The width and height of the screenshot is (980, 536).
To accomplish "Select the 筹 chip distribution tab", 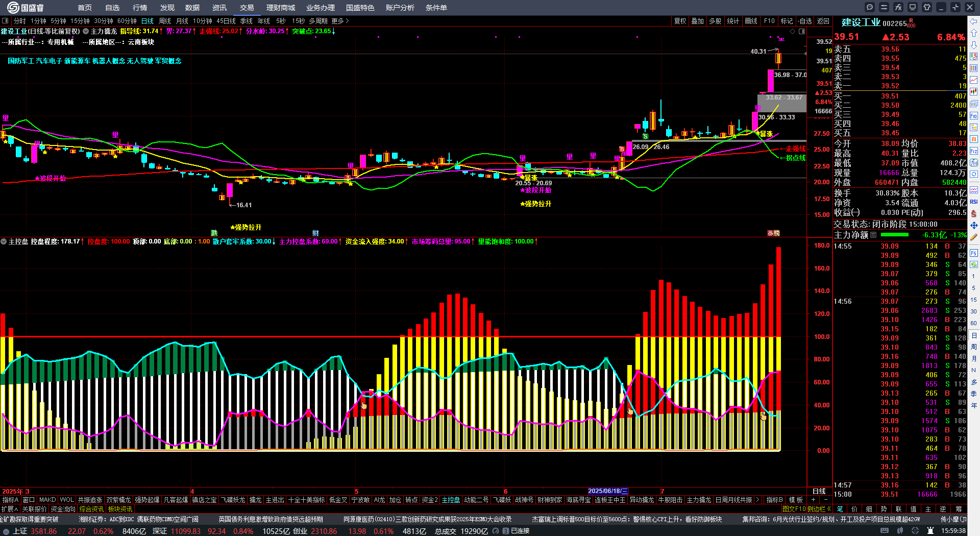I will pos(959,509).
